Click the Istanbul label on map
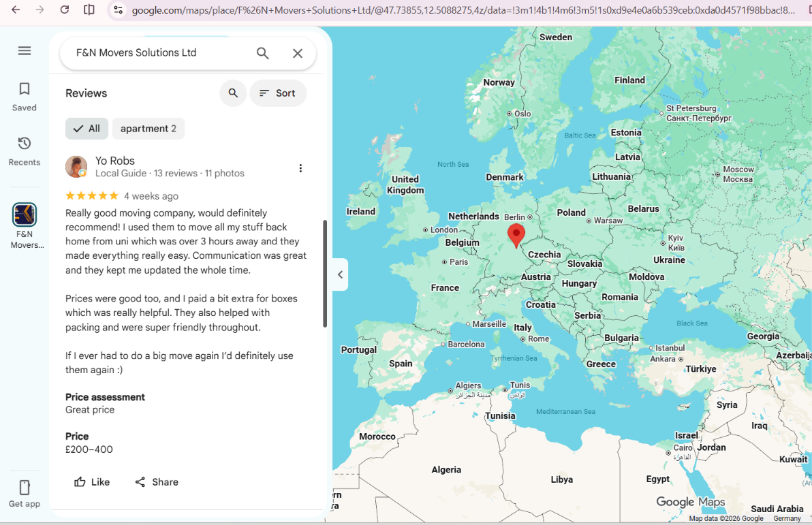 click(670, 348)
